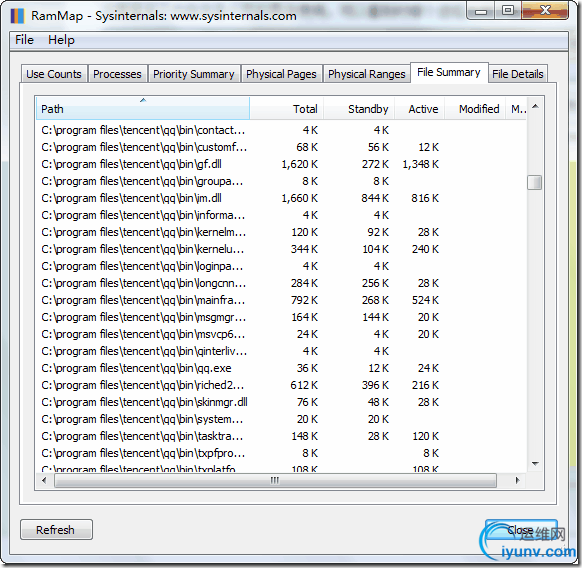Select the skinmgr.dll file row

coord(281,402)
